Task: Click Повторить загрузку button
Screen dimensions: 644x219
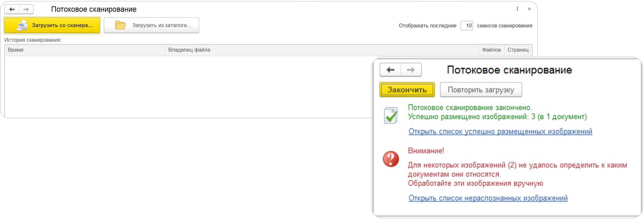Action: (481, 90)
